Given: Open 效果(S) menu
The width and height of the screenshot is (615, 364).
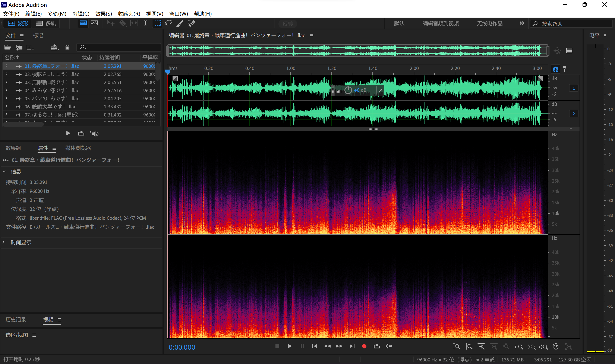Looking at the screenshot, I should [104, 14].
